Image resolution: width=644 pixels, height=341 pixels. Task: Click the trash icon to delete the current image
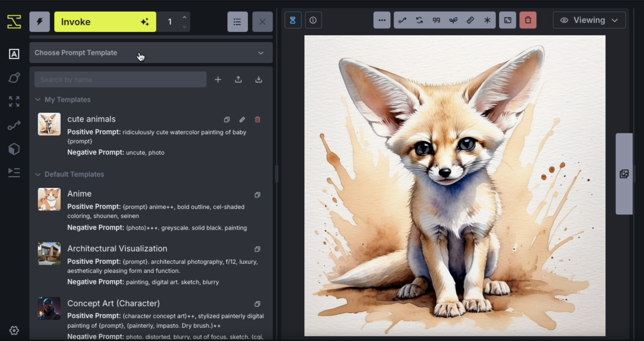(528, 20)
